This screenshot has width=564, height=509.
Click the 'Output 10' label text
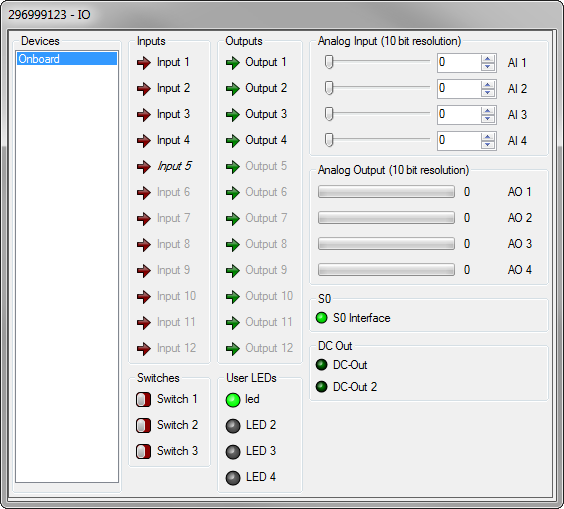pyautogui.click(x=269, y=296)
